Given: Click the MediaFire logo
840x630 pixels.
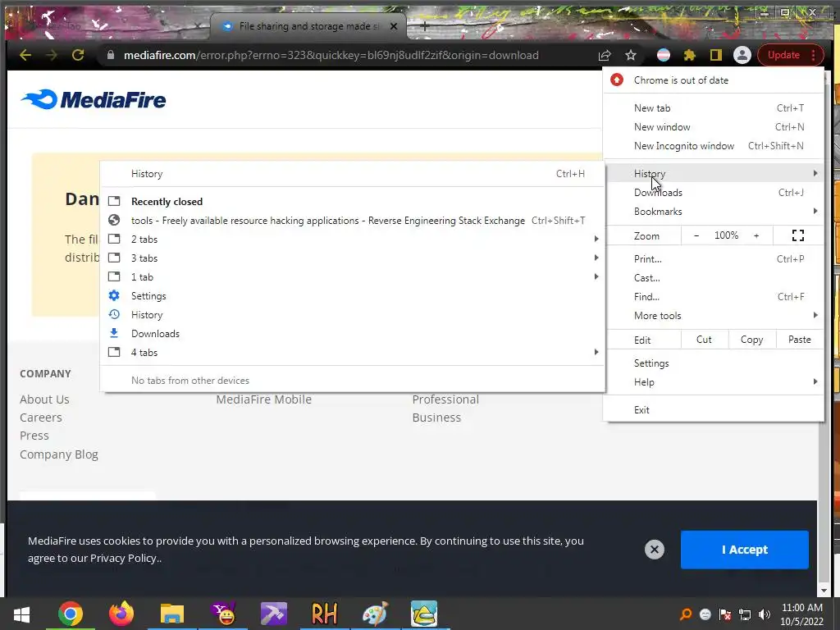Looking at the screenshot, I should (94, 99).
